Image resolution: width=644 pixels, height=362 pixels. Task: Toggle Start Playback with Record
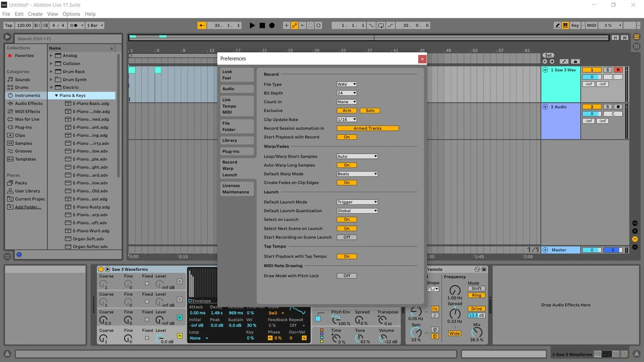(347, 137)
